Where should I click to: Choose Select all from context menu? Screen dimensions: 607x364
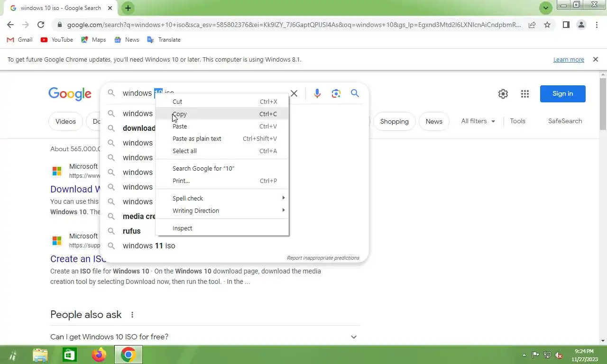[x=222, y=151]
